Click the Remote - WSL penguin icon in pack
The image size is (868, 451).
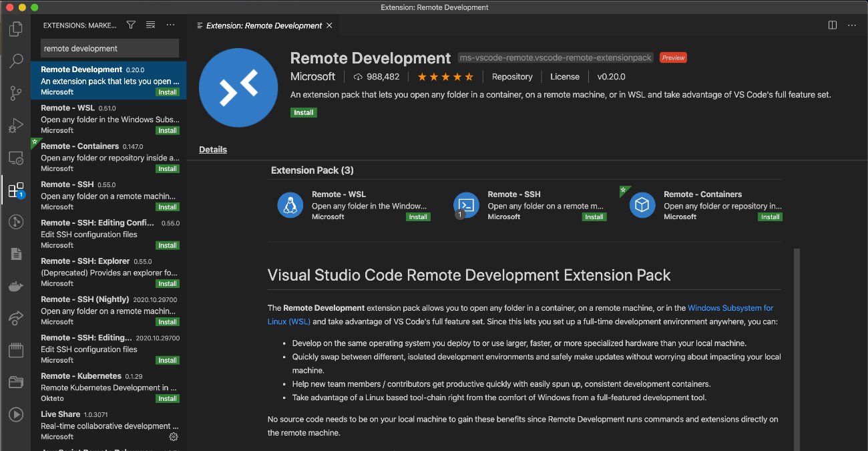click(x=290, y=205)
